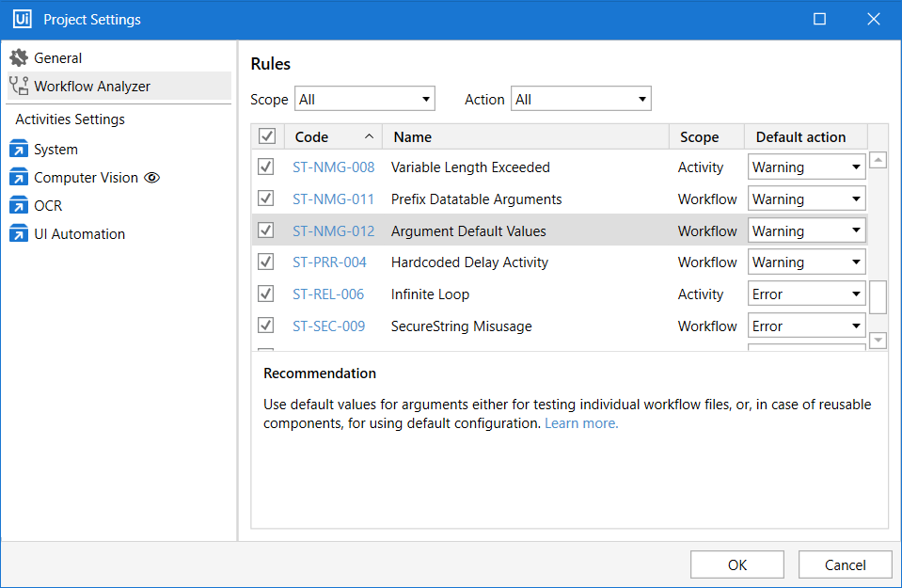The width and height of the screenshot is (902, 588).
Task: Click the System activities arrow icon
Action: (19, 150)
